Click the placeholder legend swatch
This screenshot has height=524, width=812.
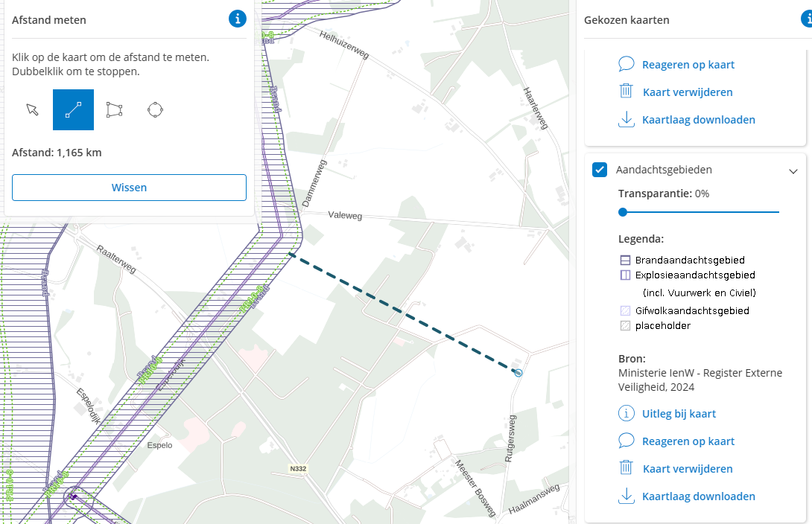point(625,326)
